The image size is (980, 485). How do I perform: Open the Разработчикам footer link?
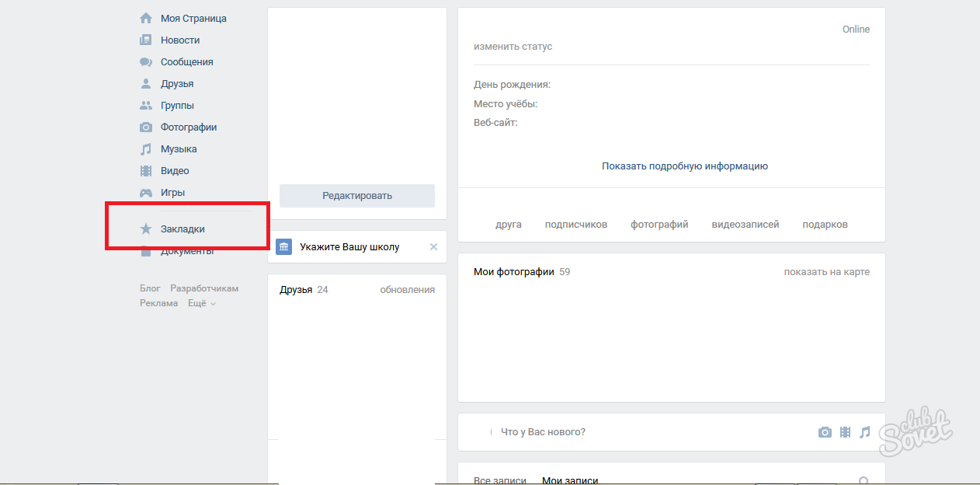[x=204, y=288]
